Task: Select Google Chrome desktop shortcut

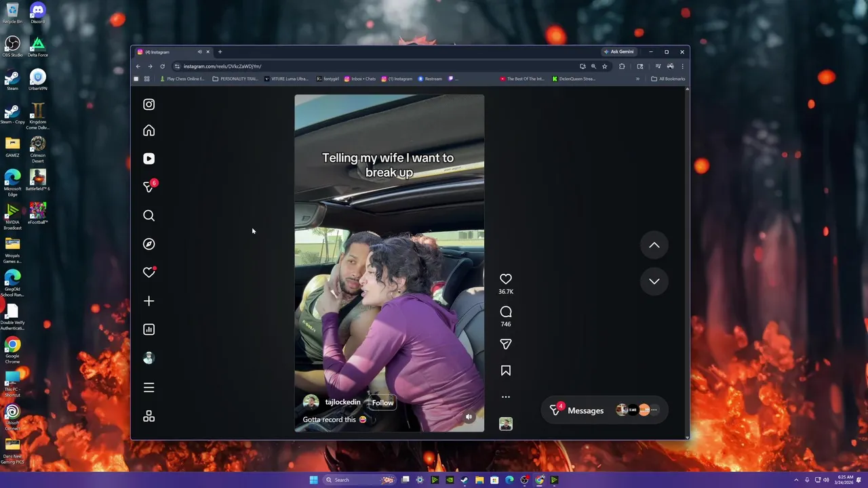Action: click(12, 351)
